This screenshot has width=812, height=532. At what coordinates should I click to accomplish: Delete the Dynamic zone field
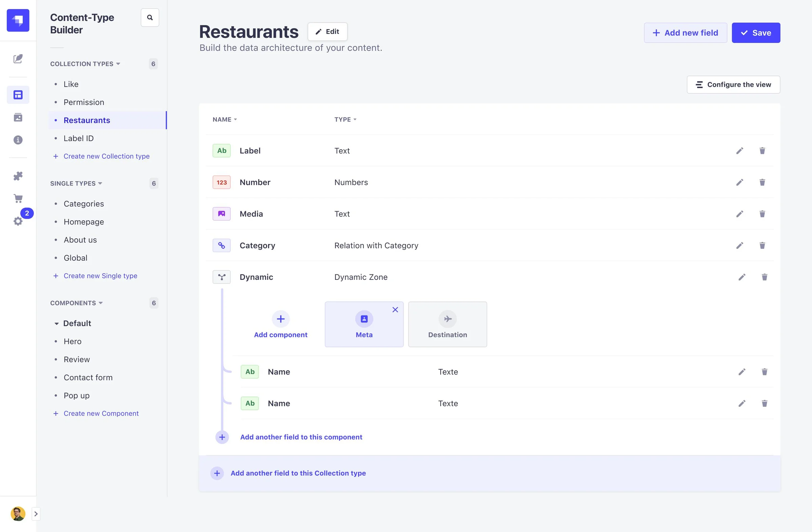(765, 277)
